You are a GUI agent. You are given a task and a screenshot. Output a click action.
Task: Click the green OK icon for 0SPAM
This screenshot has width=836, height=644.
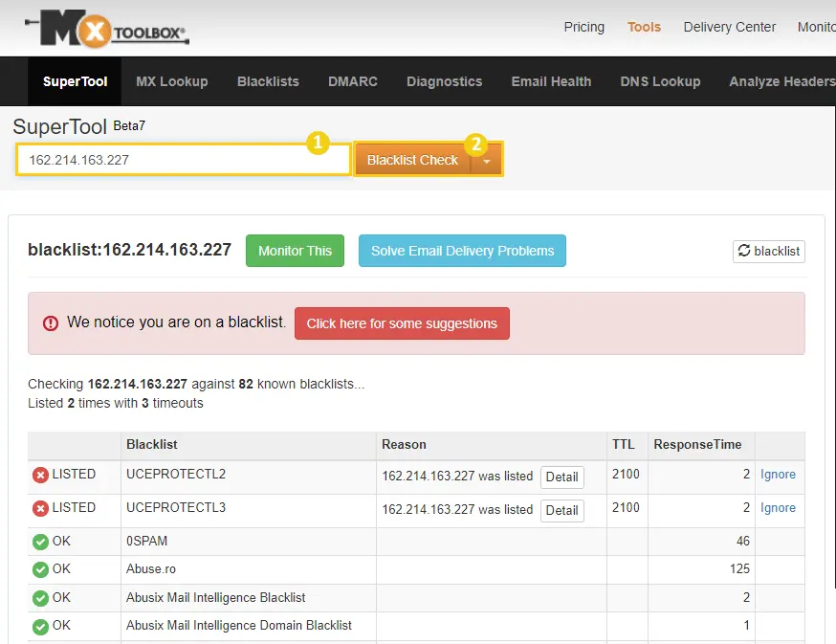tap(40, 542)
